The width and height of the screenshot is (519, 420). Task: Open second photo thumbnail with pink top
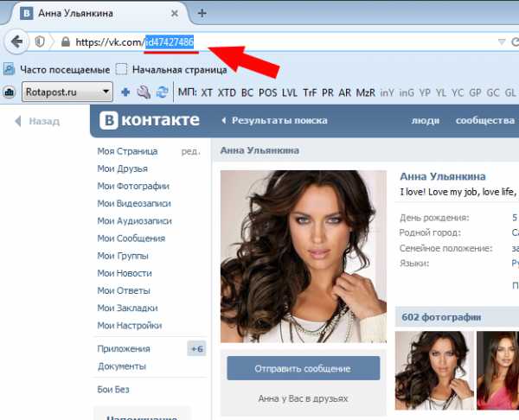point(498,371)
